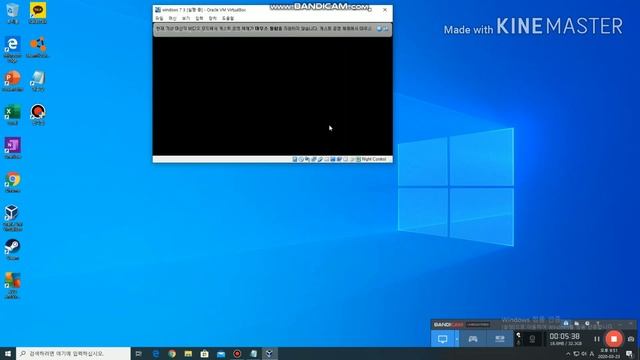Open the taskbar clock and date
This screenshot has width=640, height=360.
pos(609,353)
